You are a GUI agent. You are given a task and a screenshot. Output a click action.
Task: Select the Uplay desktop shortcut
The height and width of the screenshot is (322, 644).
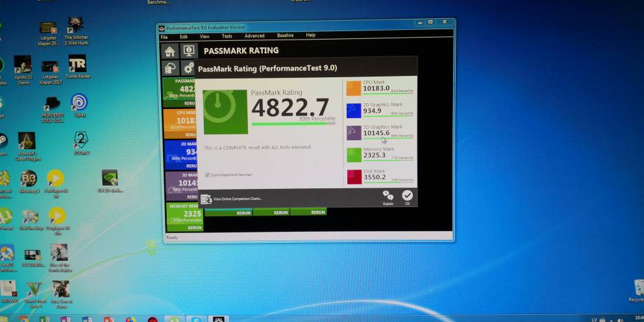coord(79,106)
